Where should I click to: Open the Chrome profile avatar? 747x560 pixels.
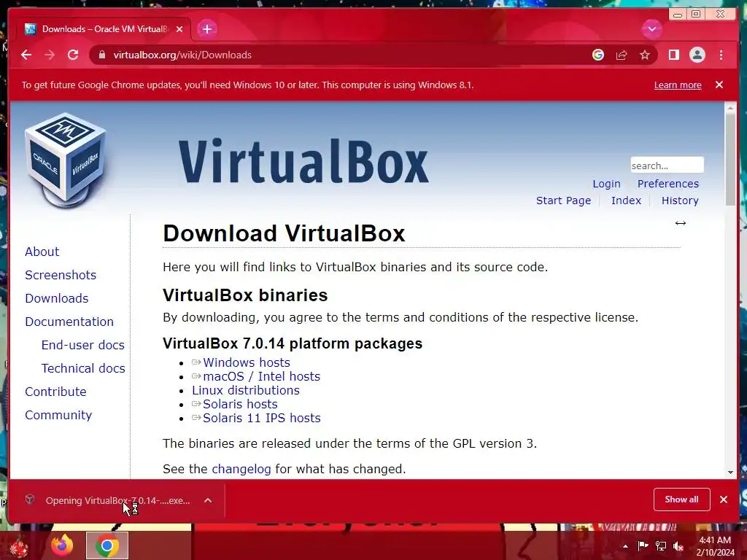point(697,55)
